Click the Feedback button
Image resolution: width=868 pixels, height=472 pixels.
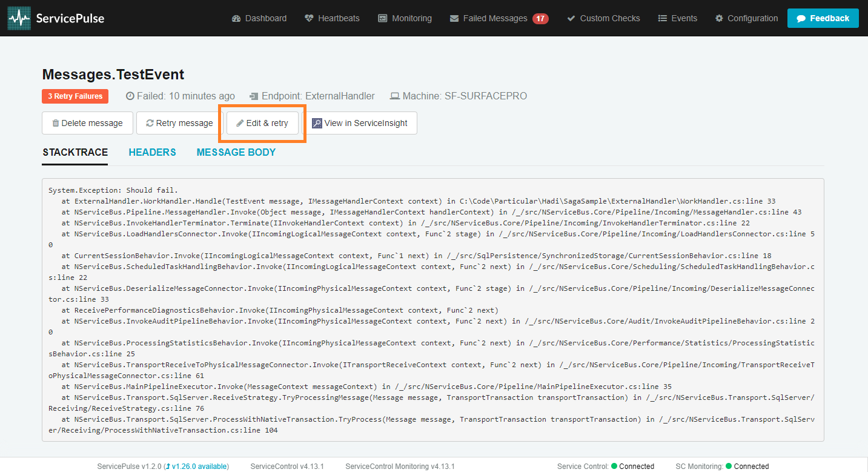pyautogui.click(x=823, y=18)
